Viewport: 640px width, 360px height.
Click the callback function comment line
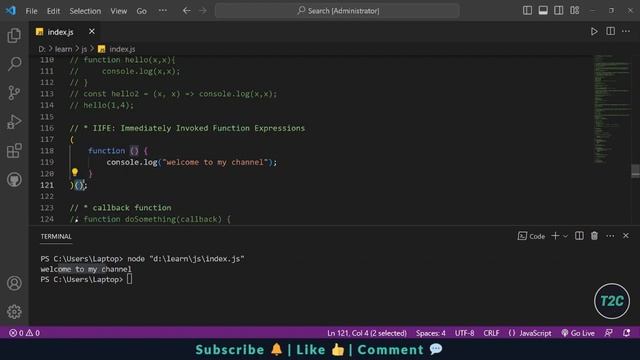click(120, 208)
